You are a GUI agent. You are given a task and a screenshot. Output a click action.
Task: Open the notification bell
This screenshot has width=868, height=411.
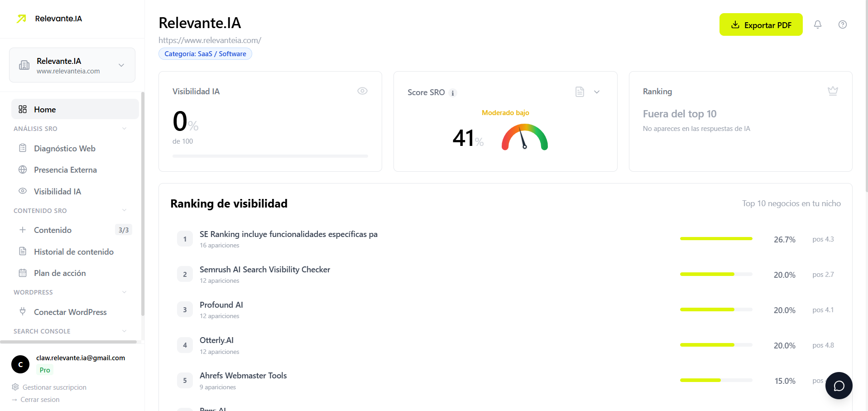pos(818,24)
